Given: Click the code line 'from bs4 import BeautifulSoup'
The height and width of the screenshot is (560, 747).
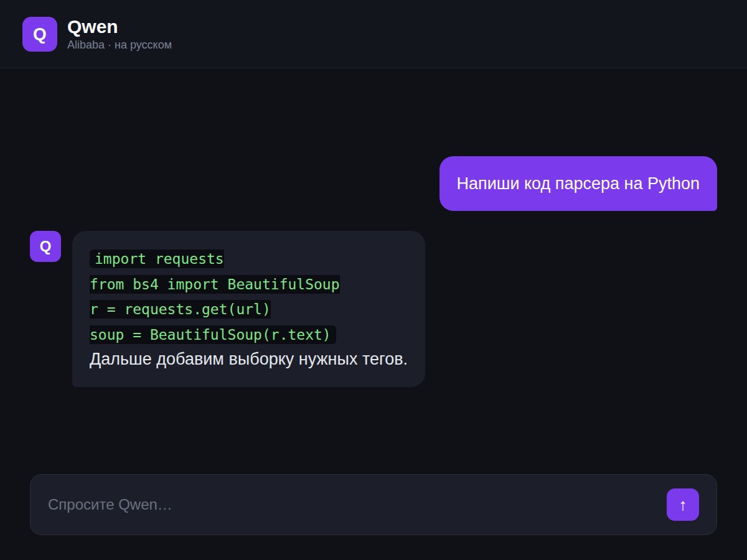Looking at the screenshot, I should (x=215, y=284).
